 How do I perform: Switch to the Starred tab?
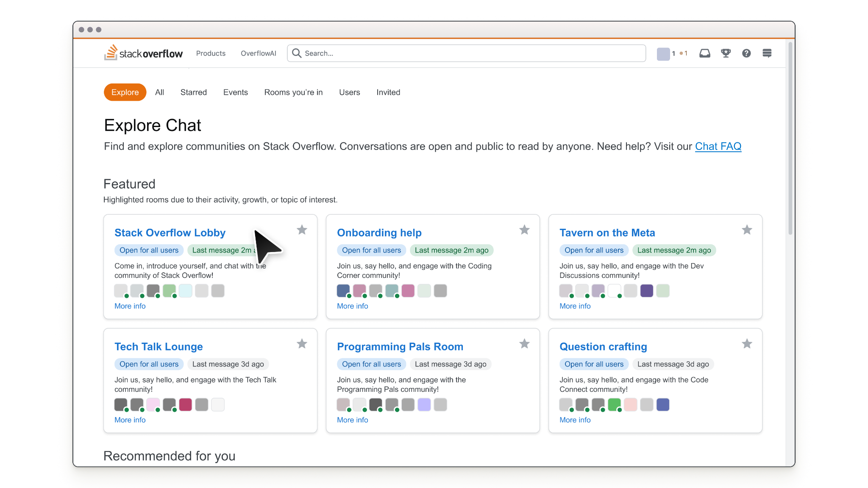coord(193,92)
